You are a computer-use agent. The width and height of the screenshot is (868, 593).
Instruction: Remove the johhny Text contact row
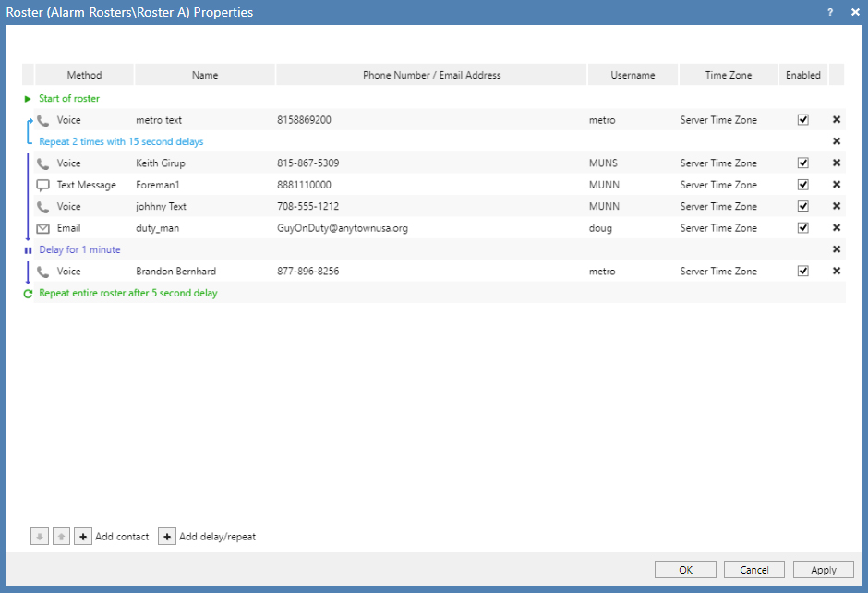tap(837, 206)
